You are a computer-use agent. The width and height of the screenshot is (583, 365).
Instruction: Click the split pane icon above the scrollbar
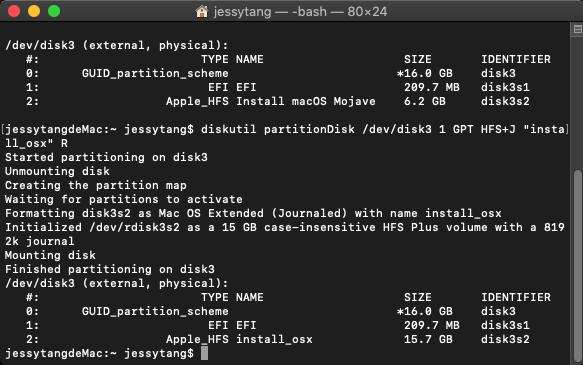tap(577, 29)
